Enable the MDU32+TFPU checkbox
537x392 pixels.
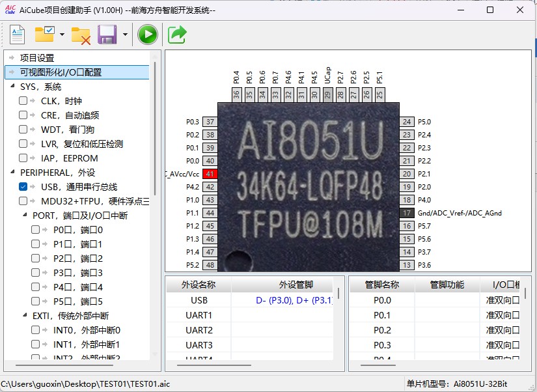tap(23, 201)
